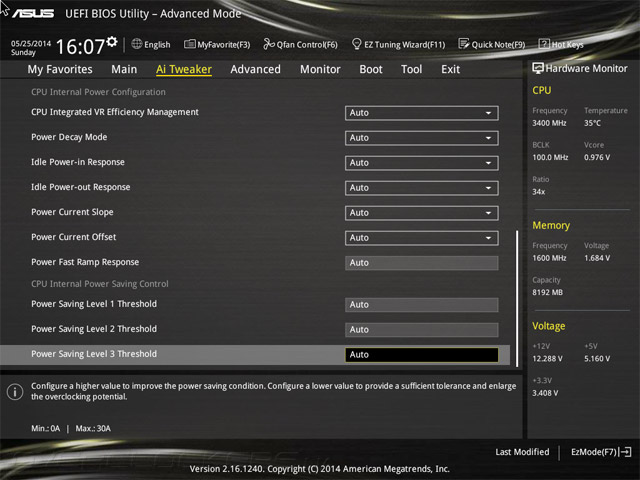Click the Last Modified button

(522, 452)
